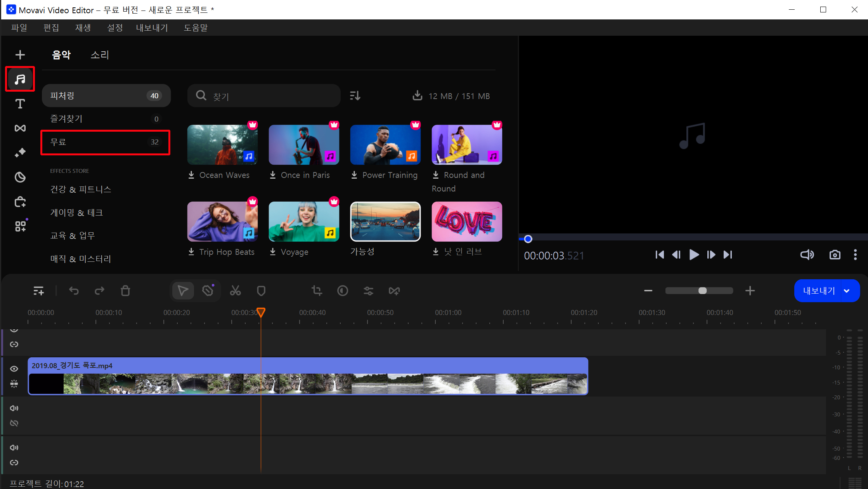
Task: Select the crop and rotate tool
Action: coord(317,291)
